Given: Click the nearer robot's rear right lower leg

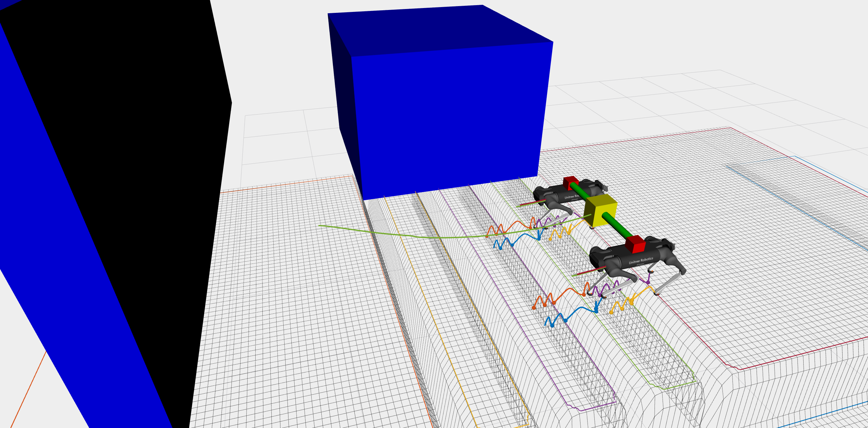Looking at the screenshot, I should [x=668, y=284].
